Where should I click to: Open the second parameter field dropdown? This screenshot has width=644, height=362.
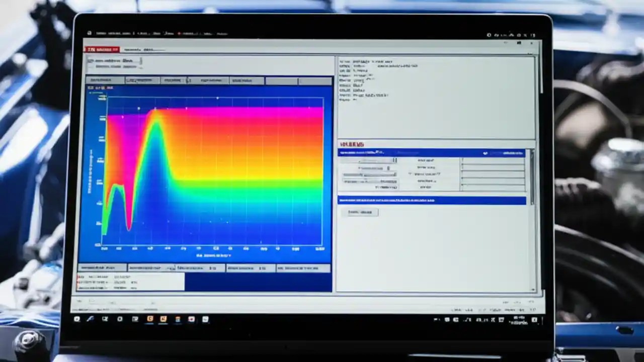click(x=388, y=168)
